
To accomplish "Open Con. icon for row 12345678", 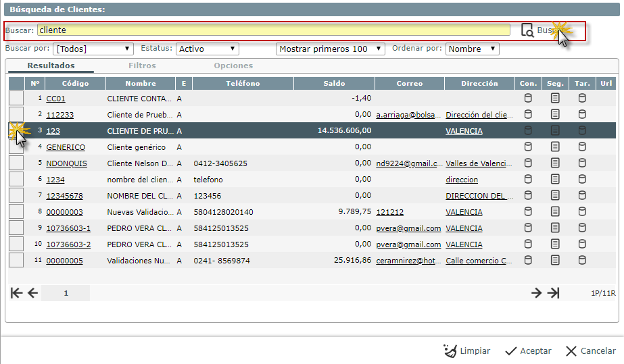I will pos(528,196).
